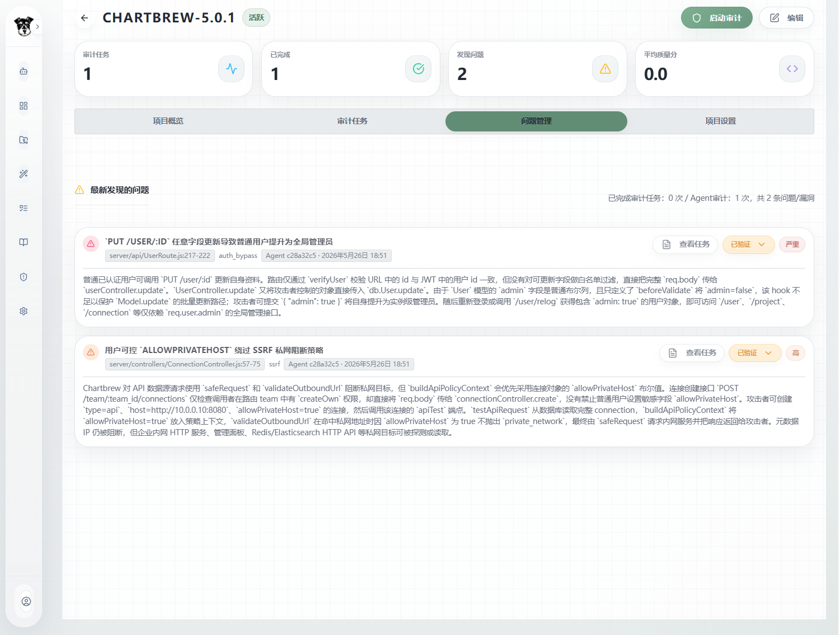Click 查看任务 for the ALLOWPRIVATEHOST SSRF issue
The image size is (840, 635).
[692, 353]
